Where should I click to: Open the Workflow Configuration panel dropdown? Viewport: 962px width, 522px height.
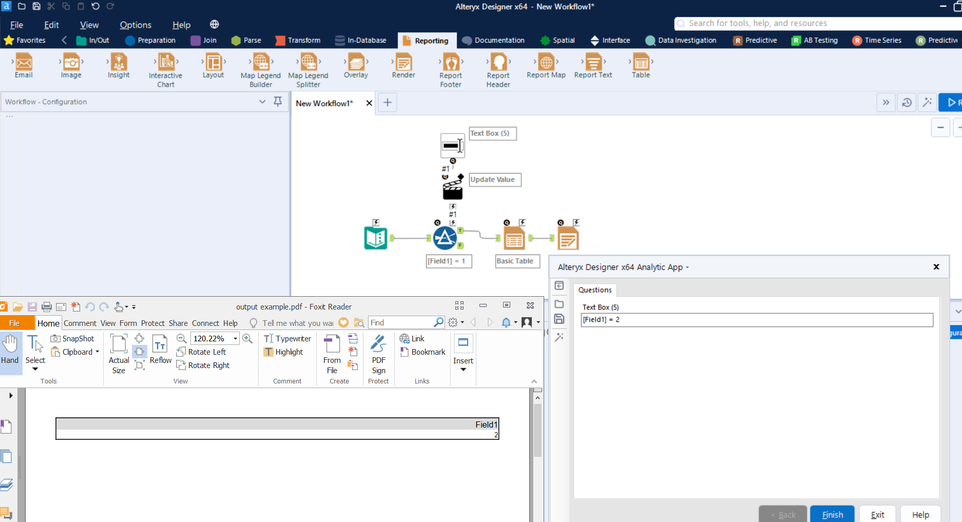[262, 101]
